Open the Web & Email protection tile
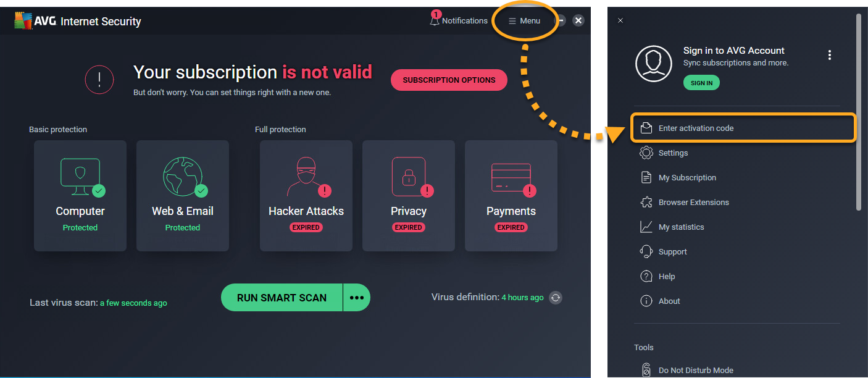Image resolution: width=868 pixels, height=378 pixels. pyautogui.click(x=183, y=195)
